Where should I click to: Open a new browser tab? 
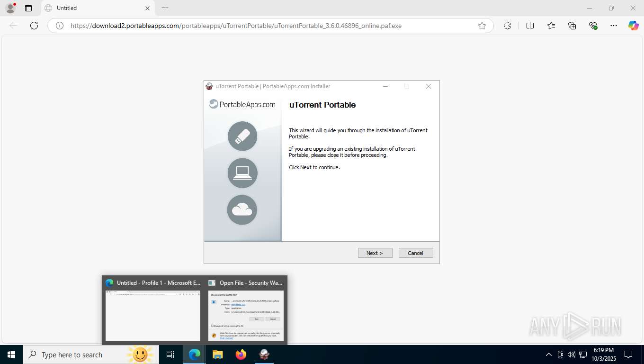click(x=165, y=8)
